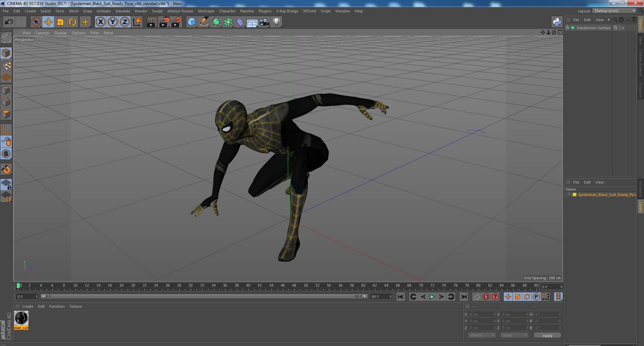This screenshot has height=346, width=644.
Task: Go to start of animation
Action: 400,297
